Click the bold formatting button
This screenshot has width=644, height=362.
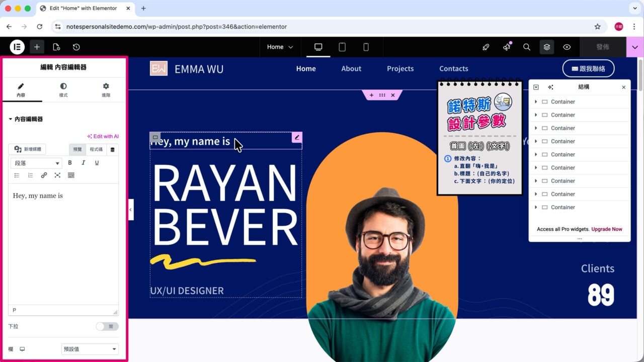pos(70,162)
